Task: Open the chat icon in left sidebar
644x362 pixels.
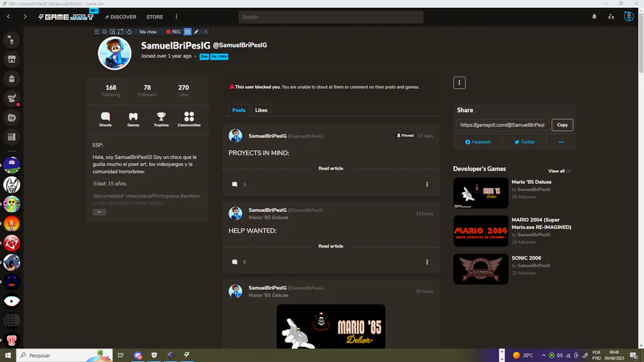Action: (x=11, y=118)
